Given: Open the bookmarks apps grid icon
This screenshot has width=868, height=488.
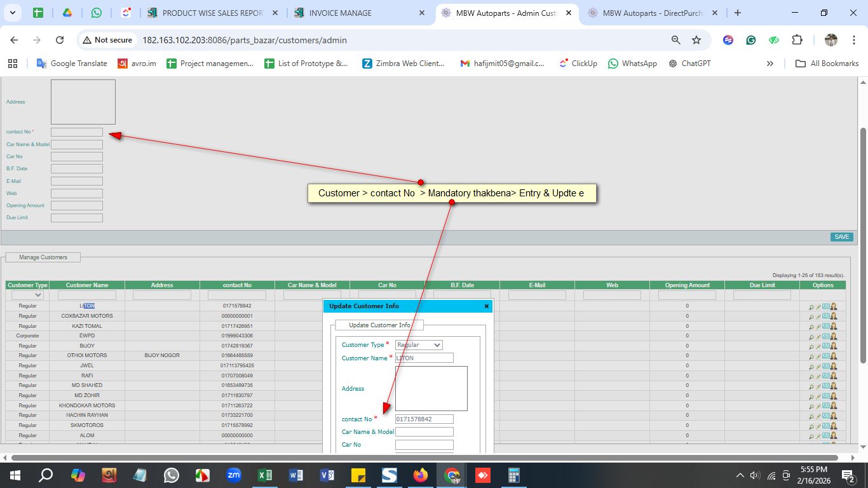Looking at the screenshot, I should (12, 64).
